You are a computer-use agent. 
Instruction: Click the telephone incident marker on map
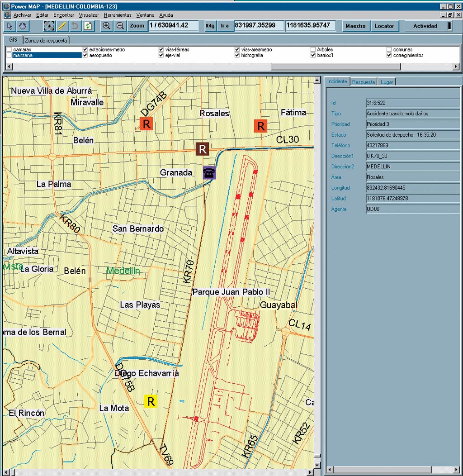coord(209,172)
